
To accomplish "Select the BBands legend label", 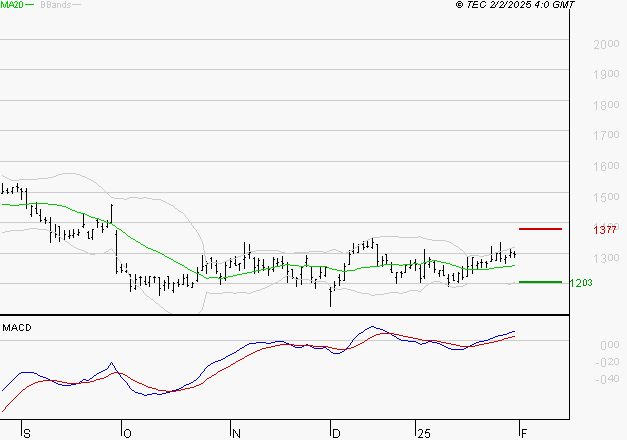I will [56, 5].
